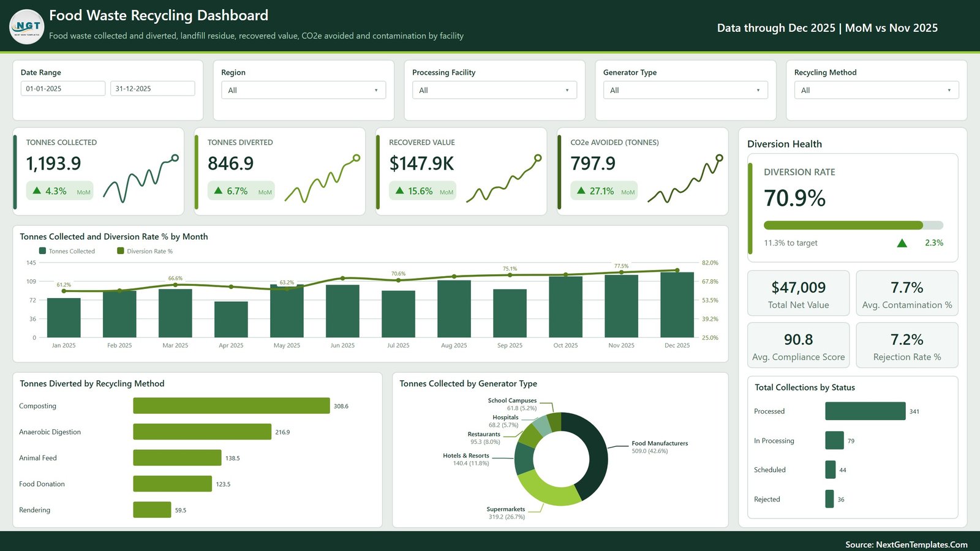
Task: Click the 'School Campuses' donut label
Action: pos(512,400)
